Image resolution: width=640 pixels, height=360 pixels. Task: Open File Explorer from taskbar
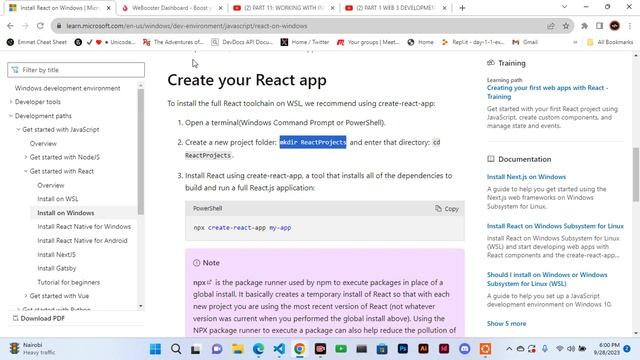[238, 349]
